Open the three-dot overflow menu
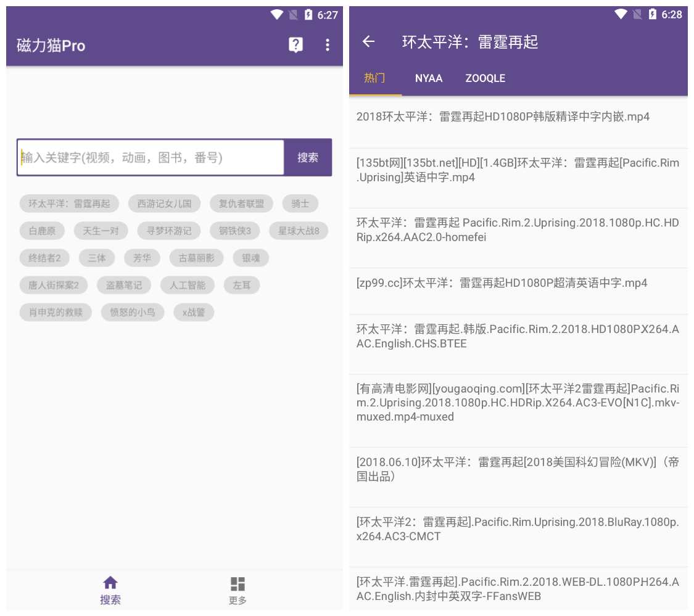 (x=327, y=45)
